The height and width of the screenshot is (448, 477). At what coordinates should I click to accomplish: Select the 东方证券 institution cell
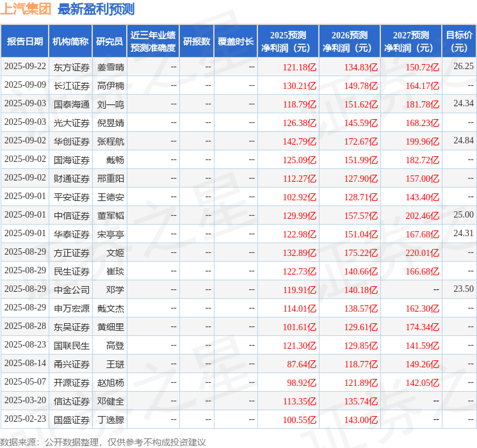pos(72,67)
